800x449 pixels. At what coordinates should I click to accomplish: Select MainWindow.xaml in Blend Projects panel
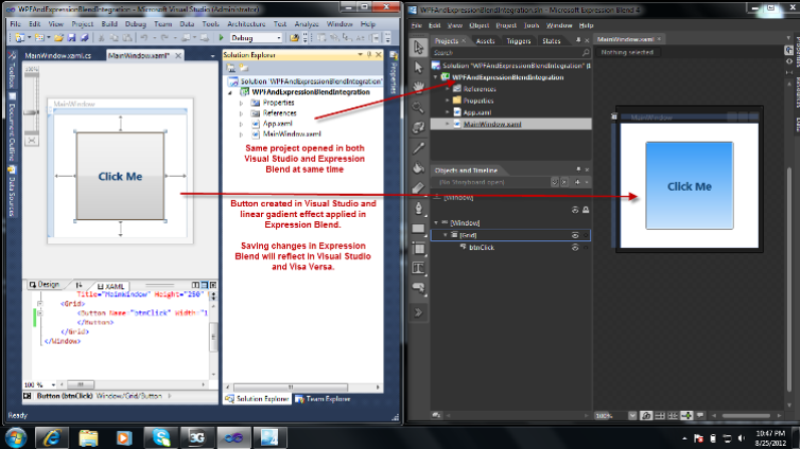(511, 124)
